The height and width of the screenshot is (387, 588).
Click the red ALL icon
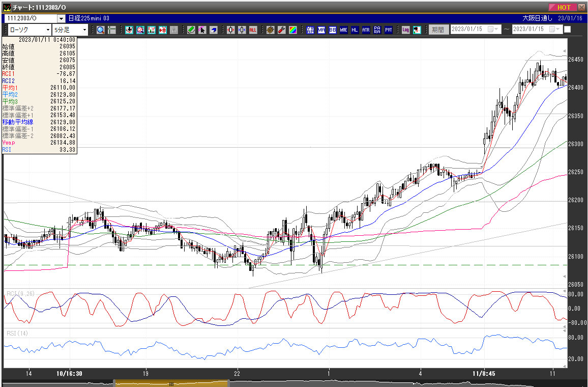point(253,30)
